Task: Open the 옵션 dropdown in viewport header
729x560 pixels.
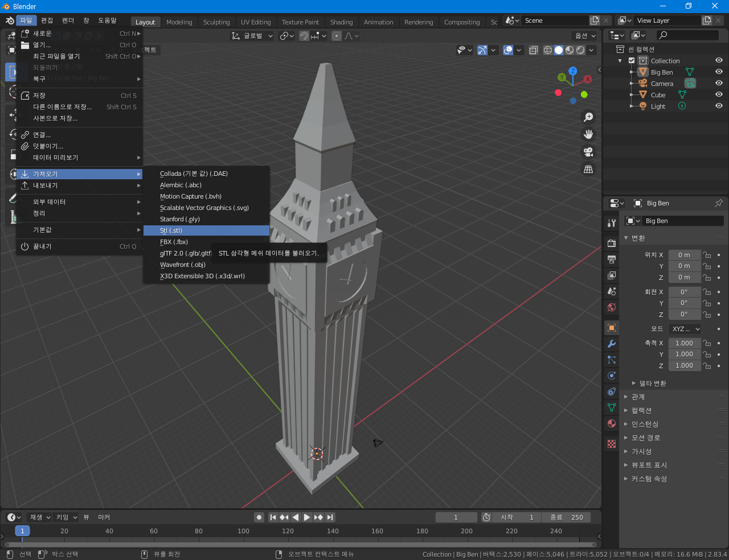Action: 585,36
